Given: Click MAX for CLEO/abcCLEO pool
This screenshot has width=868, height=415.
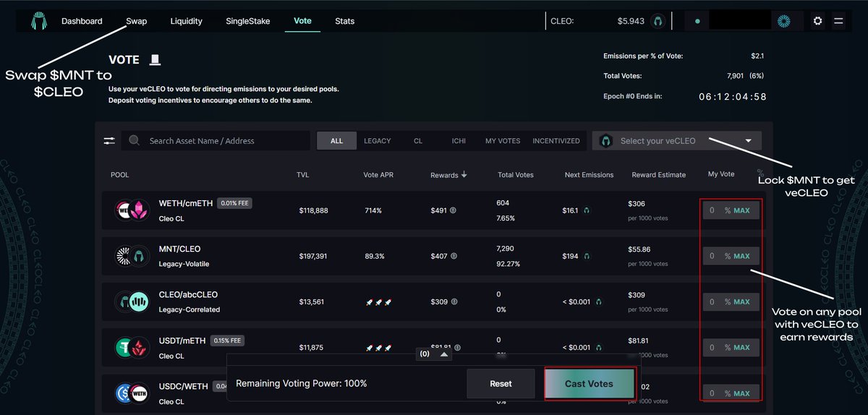Looking at the screenshot, I should pyautogui.click(x=741, y=301).
